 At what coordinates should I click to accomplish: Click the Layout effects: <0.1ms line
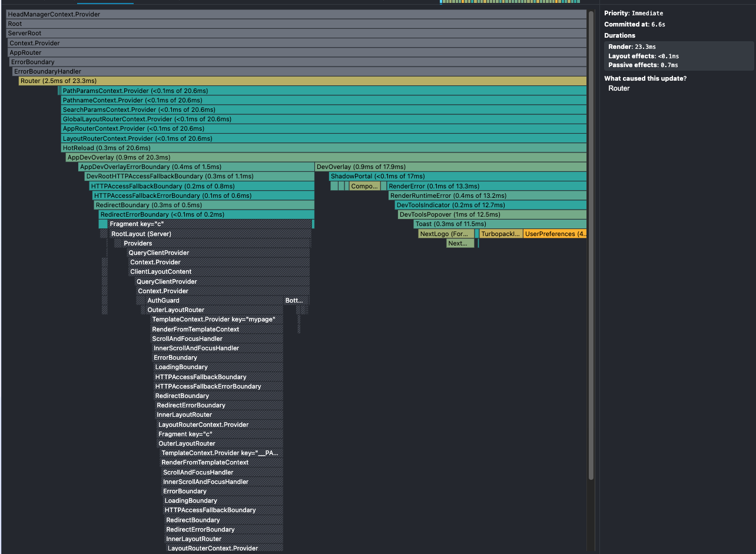pyautogui.click(x=644, y=56)
